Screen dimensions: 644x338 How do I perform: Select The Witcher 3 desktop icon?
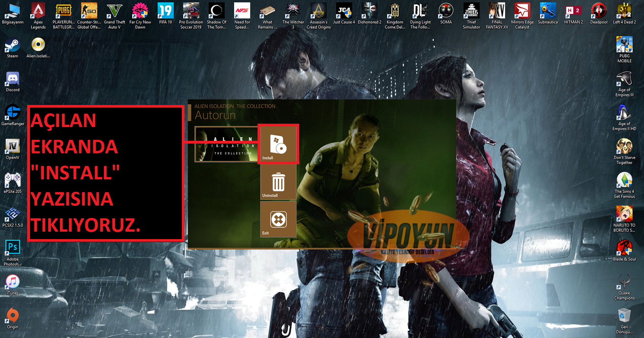293,16
